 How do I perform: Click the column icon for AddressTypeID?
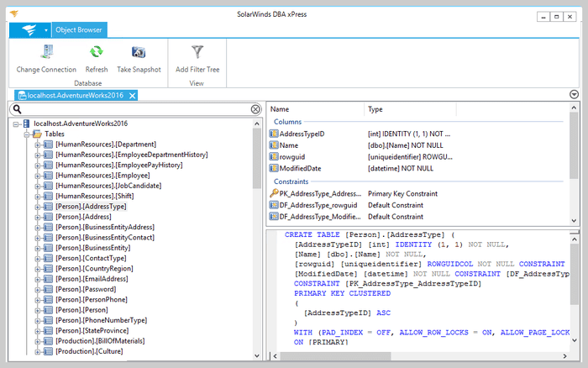coord(274,134)
